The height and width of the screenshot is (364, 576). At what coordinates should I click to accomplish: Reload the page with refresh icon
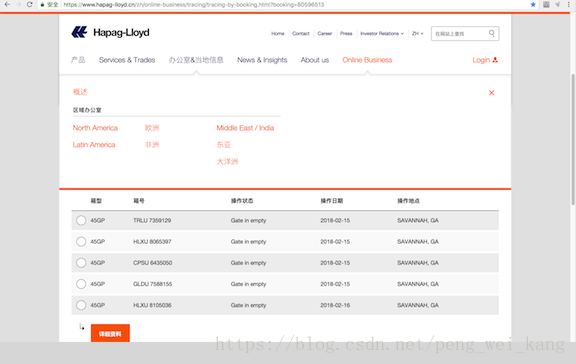pyautogui.click(x=30, y=4)
